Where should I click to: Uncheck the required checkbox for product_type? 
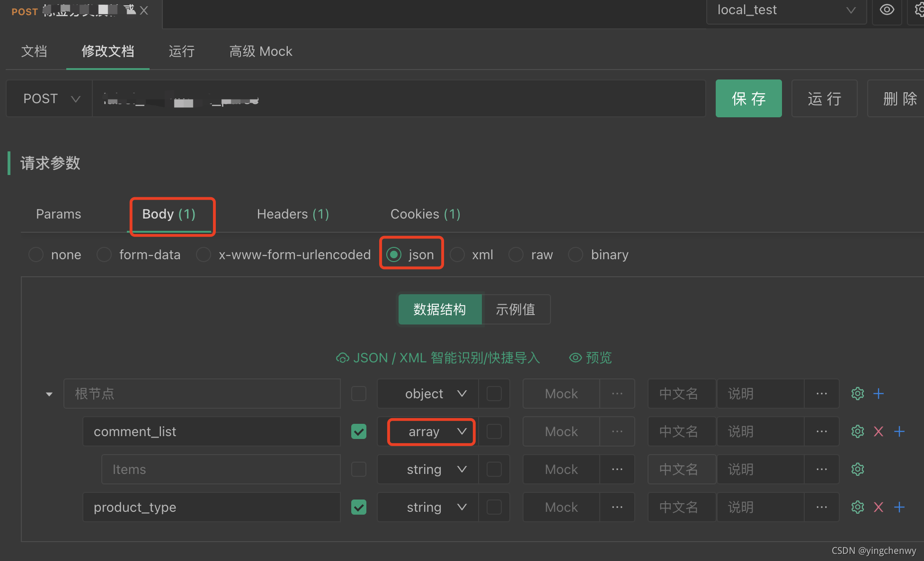click(x=359, y=507)
